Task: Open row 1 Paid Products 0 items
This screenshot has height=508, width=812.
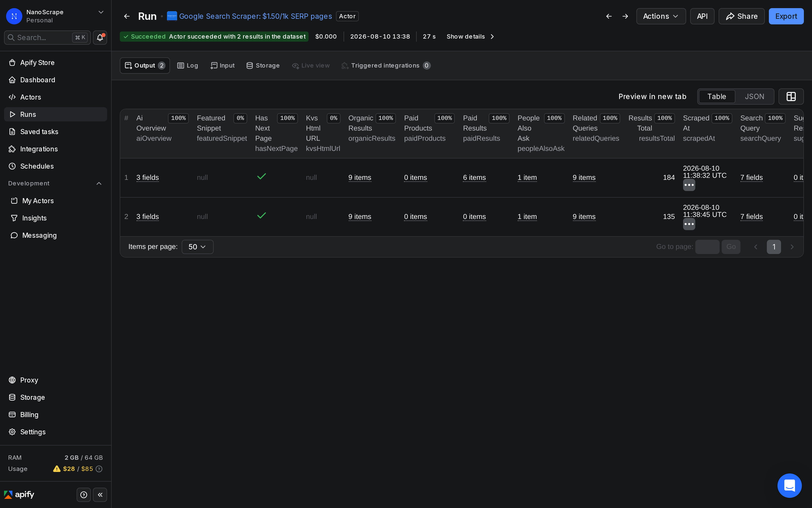Action: (415, 178)
